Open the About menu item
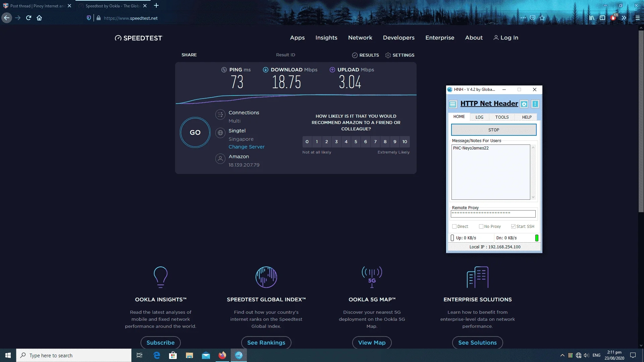 tap(474, 38)
